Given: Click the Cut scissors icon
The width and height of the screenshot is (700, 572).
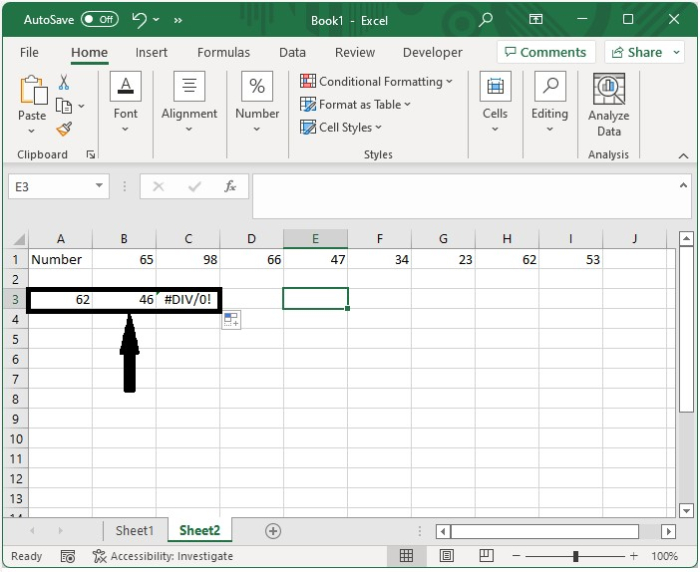Looking at the screenshot, I should [64, 82].
